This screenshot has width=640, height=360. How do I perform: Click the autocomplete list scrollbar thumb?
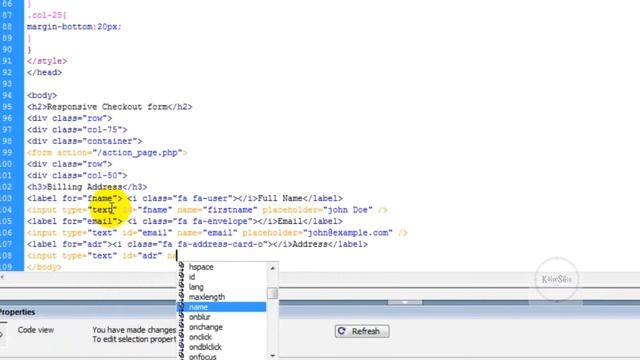[x=272, y=293]
